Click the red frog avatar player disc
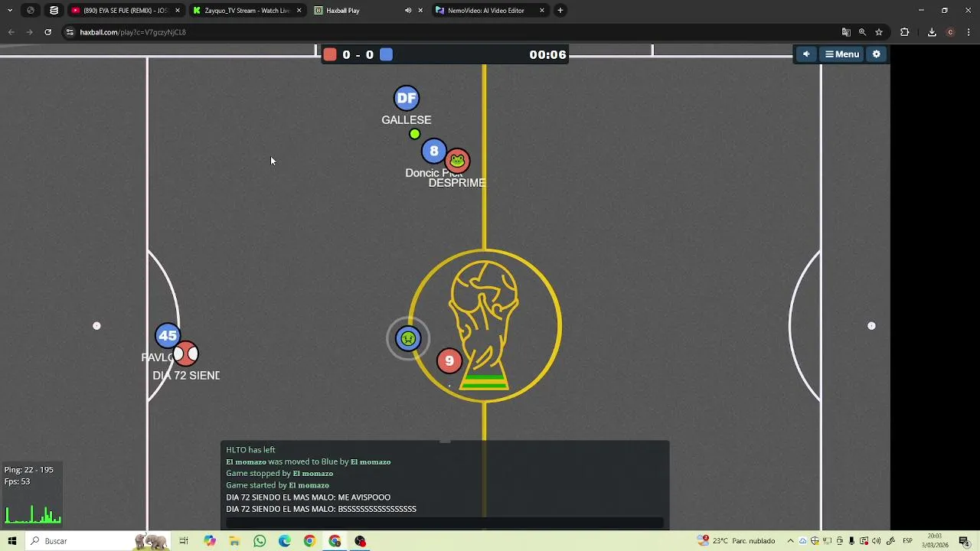This screenshot has width=980, height=551. pyautogui.click(x=457, y=161)
